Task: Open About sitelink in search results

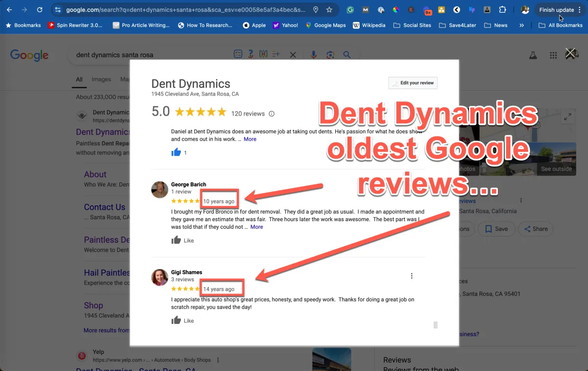Action: 95,174
